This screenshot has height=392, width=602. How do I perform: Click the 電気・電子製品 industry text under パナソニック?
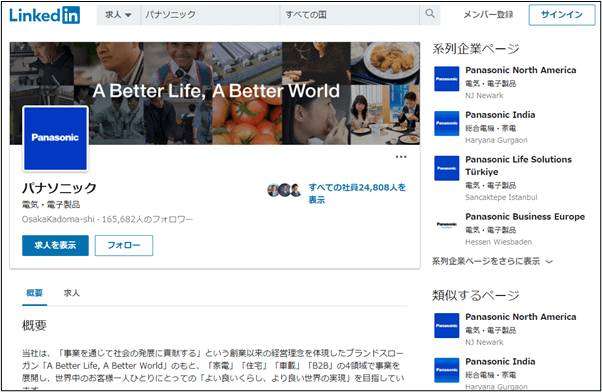point(51,205)
